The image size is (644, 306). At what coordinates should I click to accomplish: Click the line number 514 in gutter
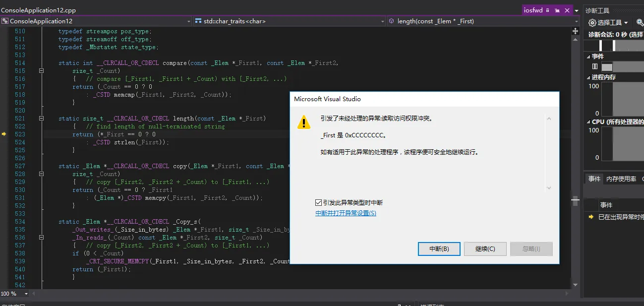coord(20,63)
